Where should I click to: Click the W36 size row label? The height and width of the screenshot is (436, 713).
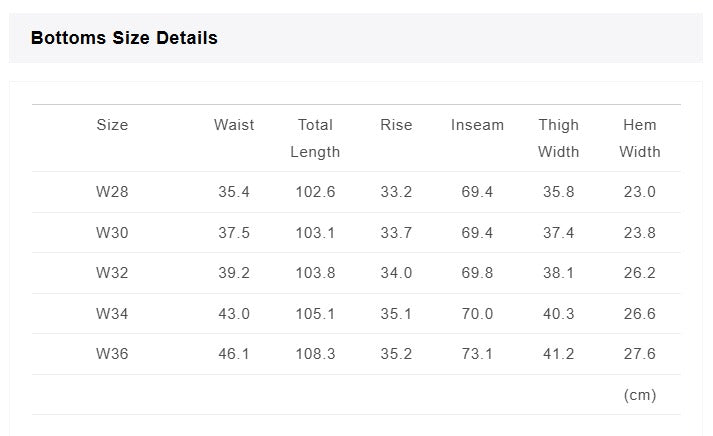pos(112,354)
